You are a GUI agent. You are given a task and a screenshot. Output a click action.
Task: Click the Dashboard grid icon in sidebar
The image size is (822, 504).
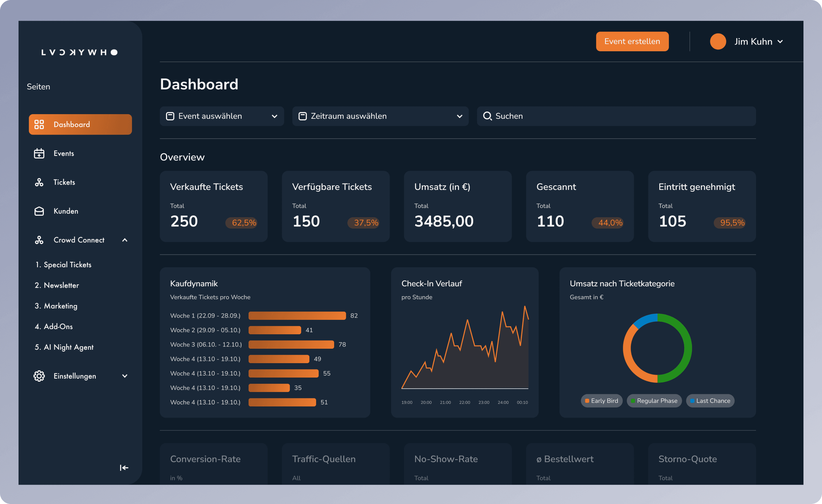pos(39,125)
